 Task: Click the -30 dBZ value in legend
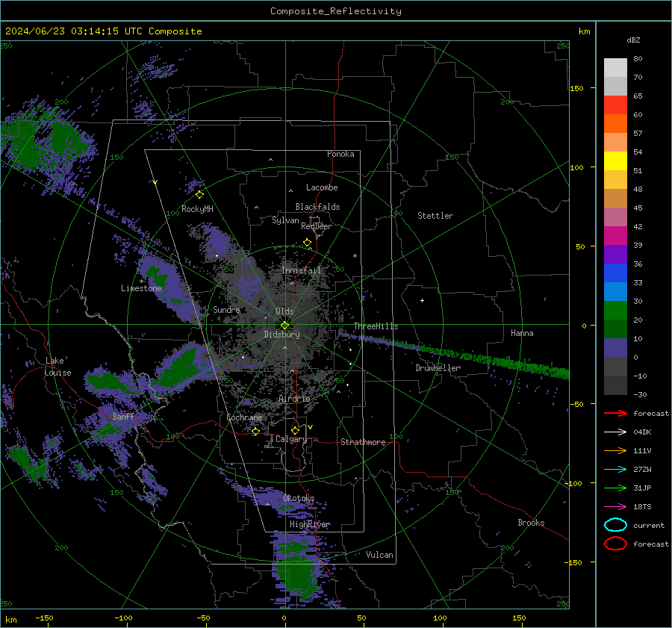coord(640,394)
